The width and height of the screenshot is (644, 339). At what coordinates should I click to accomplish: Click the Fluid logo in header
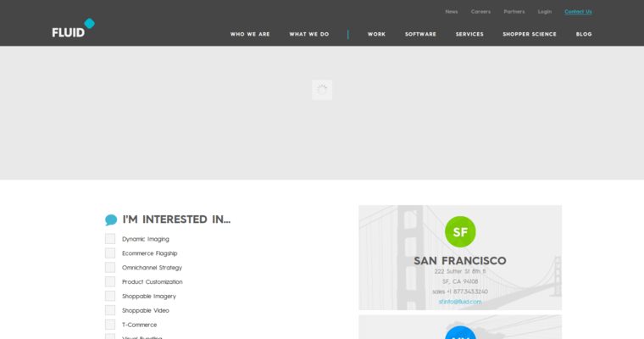coord(72,29)
